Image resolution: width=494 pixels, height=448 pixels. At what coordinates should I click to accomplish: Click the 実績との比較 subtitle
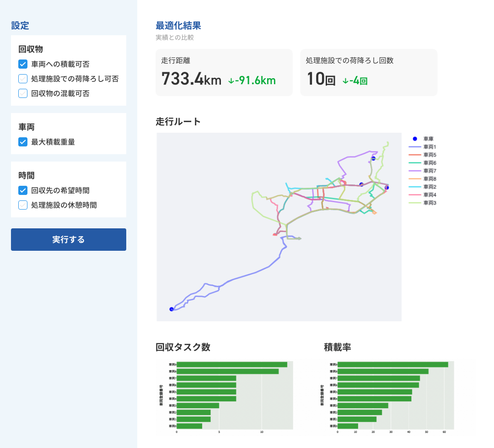point(175,38)
